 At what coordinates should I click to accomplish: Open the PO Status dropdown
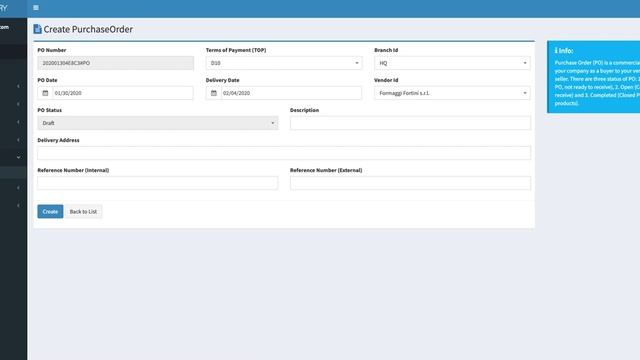158,123
